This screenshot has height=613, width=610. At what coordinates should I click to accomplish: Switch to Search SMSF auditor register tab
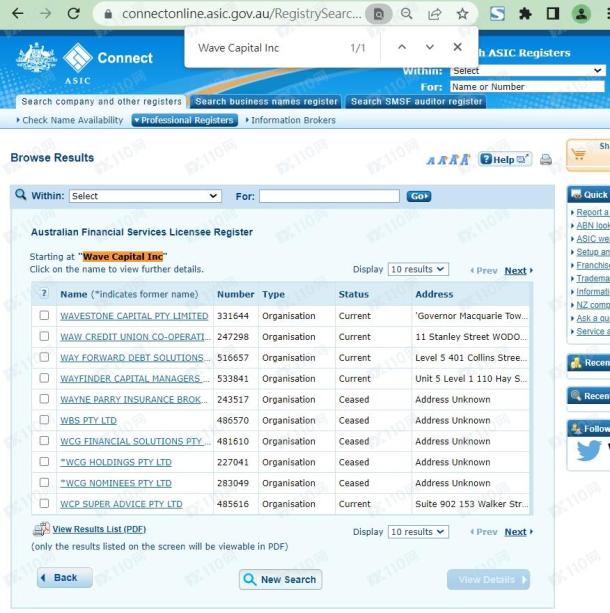point(416,102)
